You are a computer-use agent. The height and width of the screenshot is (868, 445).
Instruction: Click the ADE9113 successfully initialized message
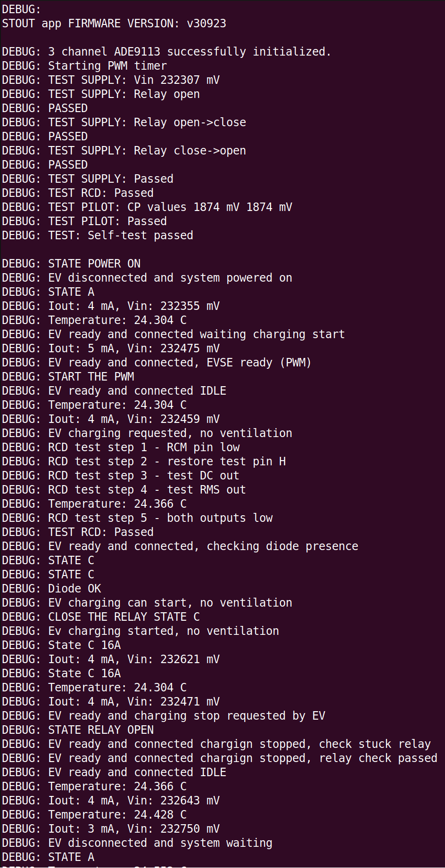coord(166,52)
